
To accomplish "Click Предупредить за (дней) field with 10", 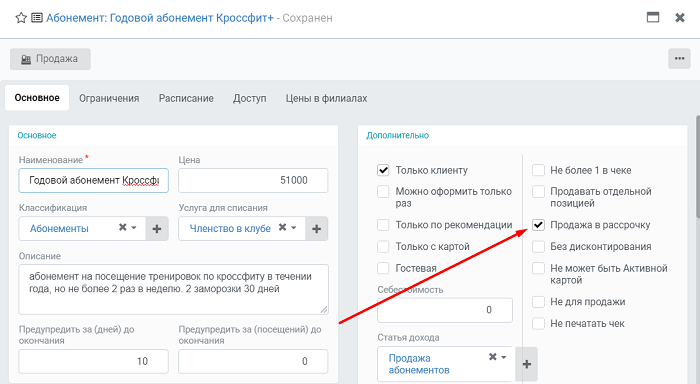I will click(x=93, y=361).
